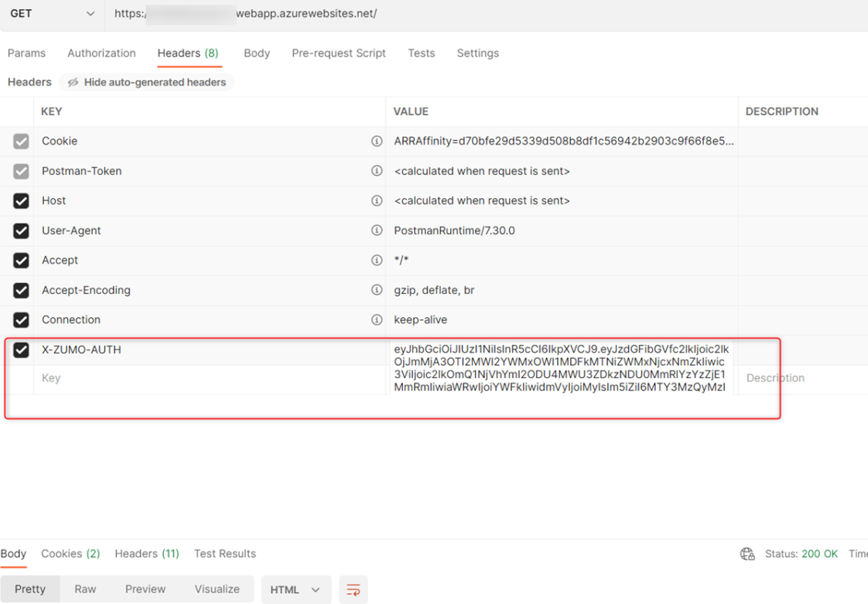Click the eye-slash icon to hide auto-generated headers
The image size is (868, 604).
coord(73,83)
